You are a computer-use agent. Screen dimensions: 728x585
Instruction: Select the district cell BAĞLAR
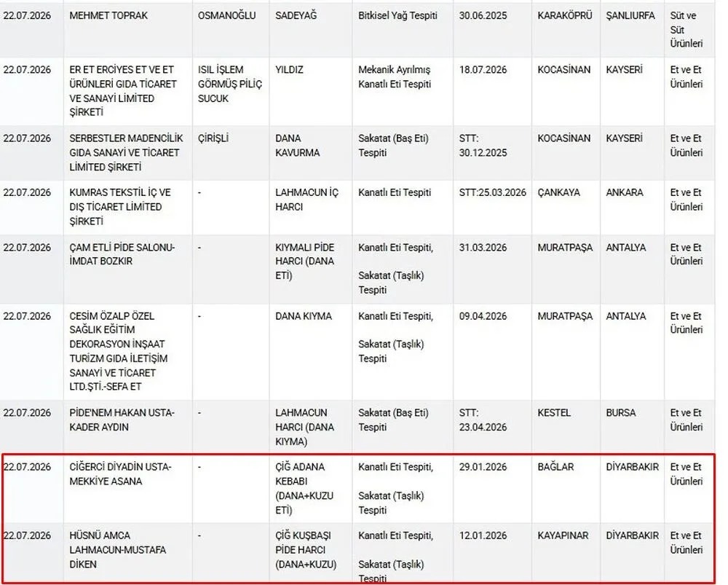555,467
